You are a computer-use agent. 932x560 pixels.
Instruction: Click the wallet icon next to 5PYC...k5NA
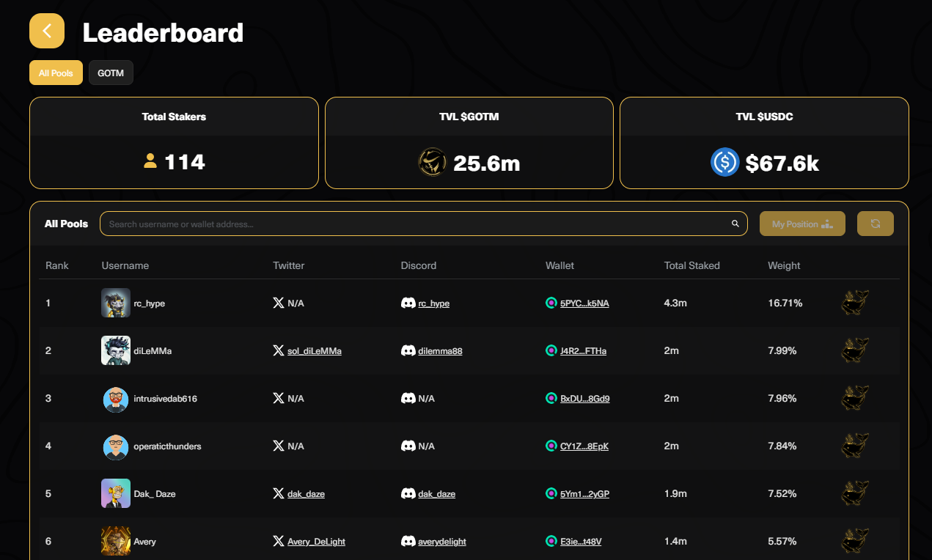tap(551, 303)
